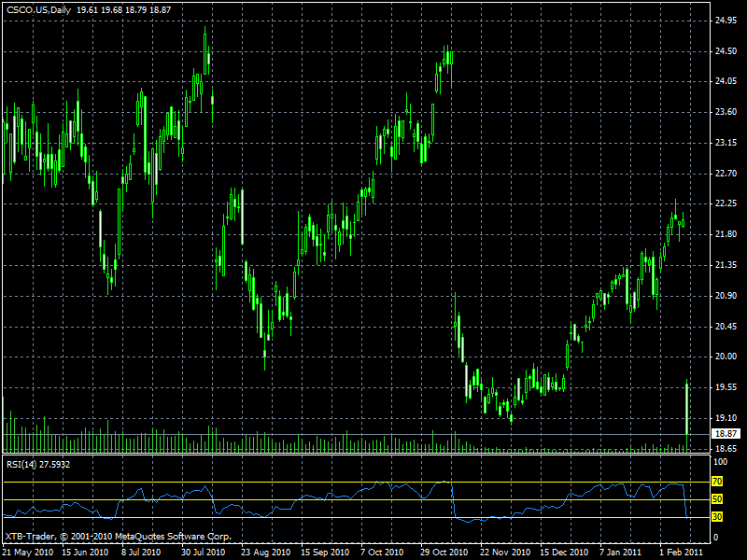747x560 pixels.
Task: Click the 22 Nov 2010 date label
Action: pos(505,553)
